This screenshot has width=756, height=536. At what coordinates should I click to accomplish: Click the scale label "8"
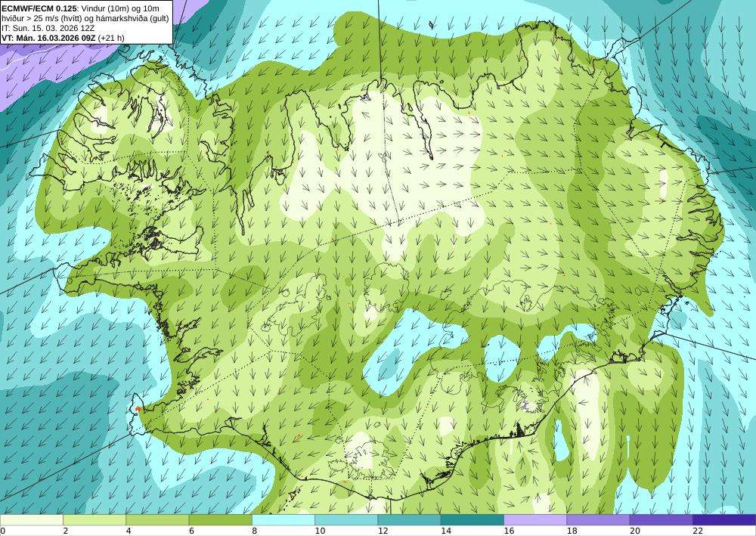pyautogui.click(x=254, y=531)
